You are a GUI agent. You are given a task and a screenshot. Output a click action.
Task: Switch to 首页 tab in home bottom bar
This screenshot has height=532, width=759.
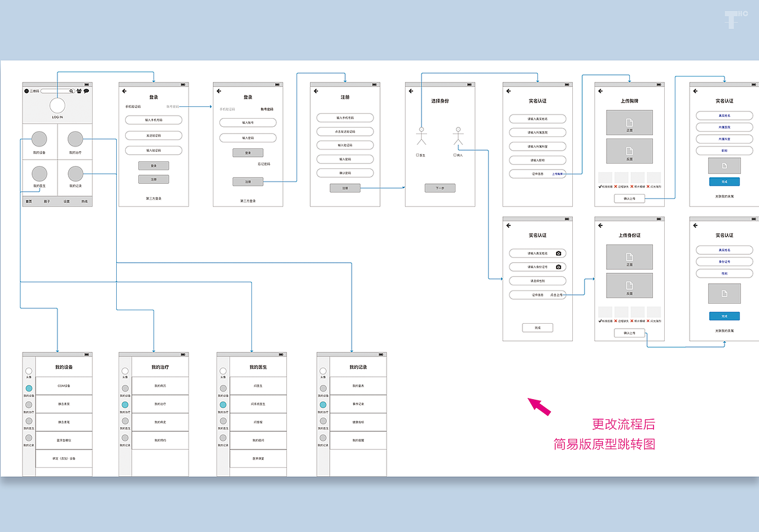tap(28, 202)
